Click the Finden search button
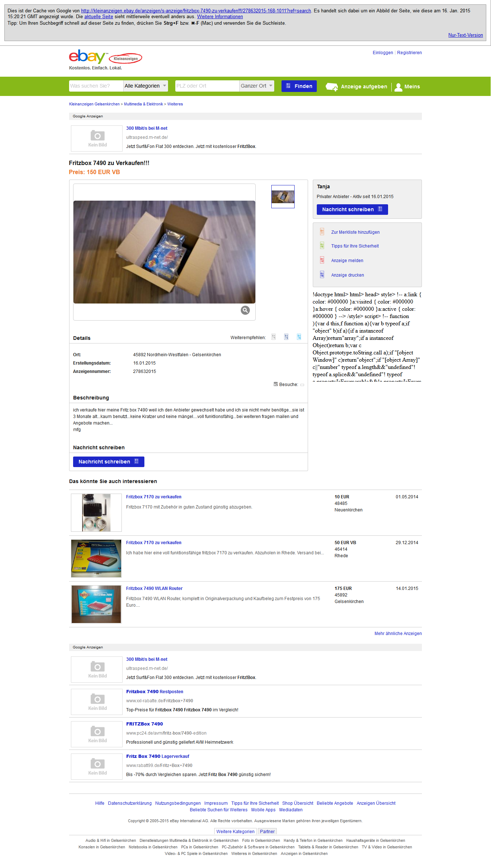491x868 pixels. [x=299, y=86]
